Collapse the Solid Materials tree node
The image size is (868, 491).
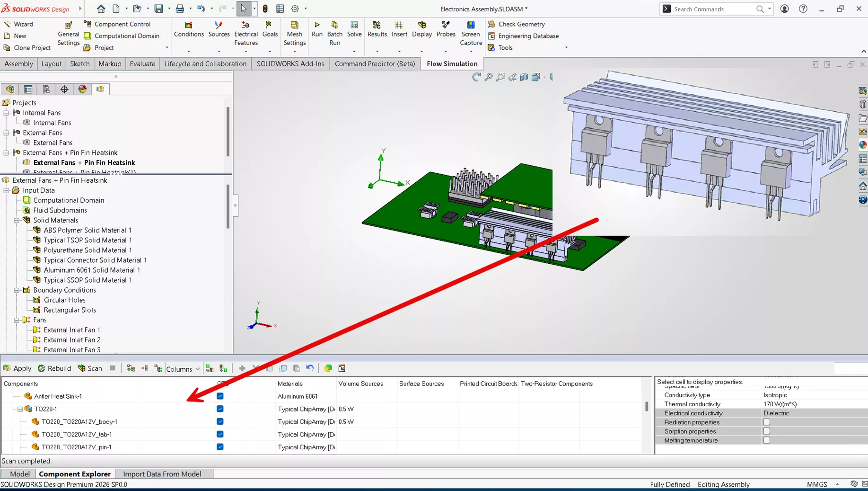17,220
